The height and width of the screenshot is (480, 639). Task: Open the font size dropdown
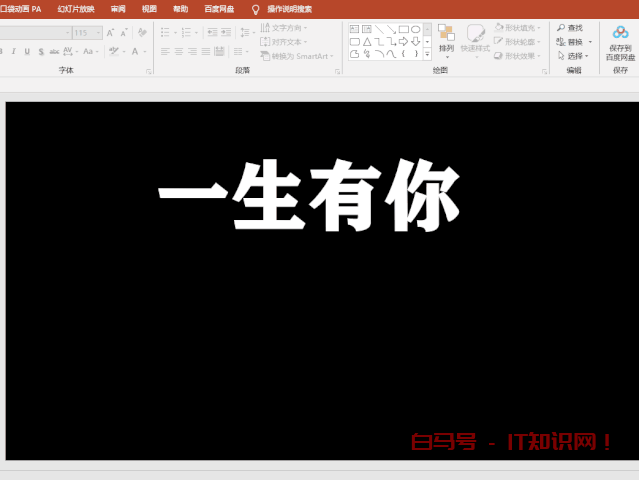click(96, 32)
